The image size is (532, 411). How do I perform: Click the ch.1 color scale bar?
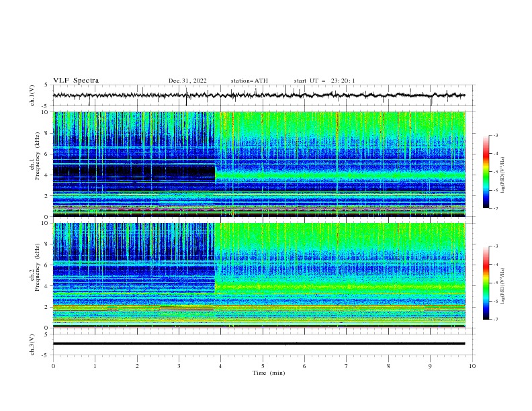click(486, 172)
